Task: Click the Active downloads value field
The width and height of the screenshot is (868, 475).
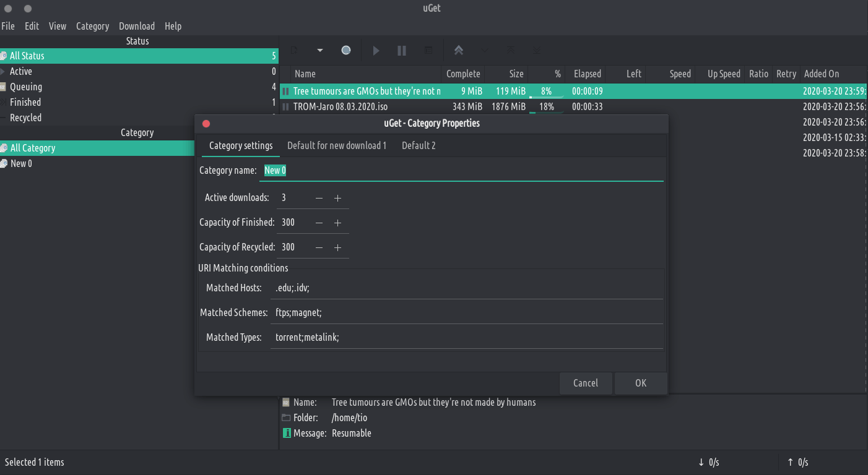Action: pyautogui.click(x=293, y=198)
